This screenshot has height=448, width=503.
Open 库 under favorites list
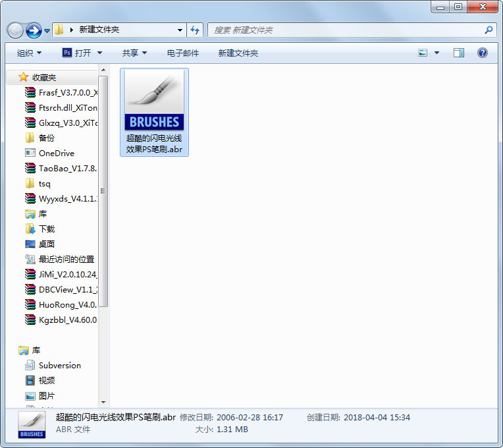click(36, 213)
